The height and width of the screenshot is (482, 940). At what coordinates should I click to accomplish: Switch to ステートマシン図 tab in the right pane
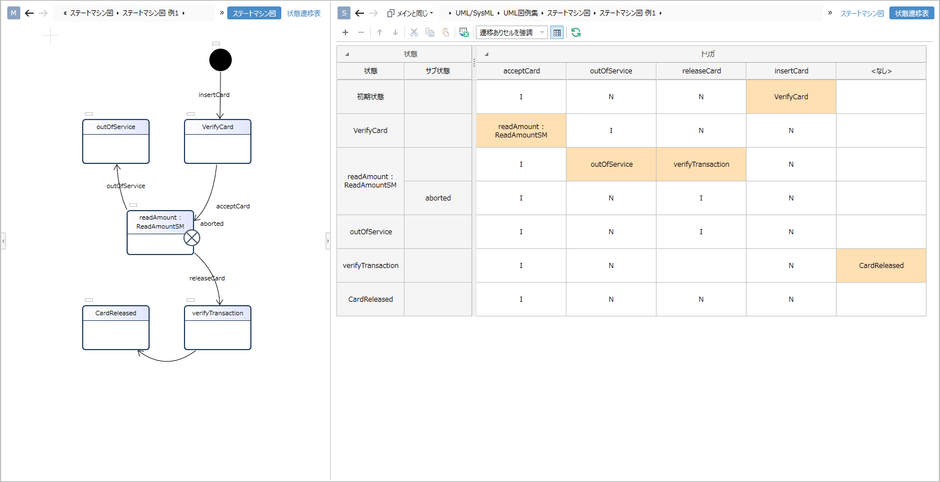[861, 13]
